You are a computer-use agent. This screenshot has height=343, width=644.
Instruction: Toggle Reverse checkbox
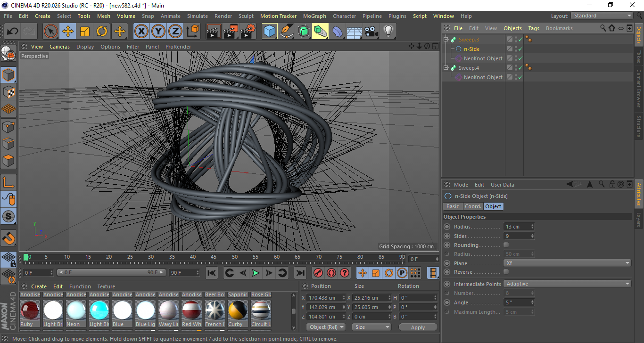click(x=506, y=272)
